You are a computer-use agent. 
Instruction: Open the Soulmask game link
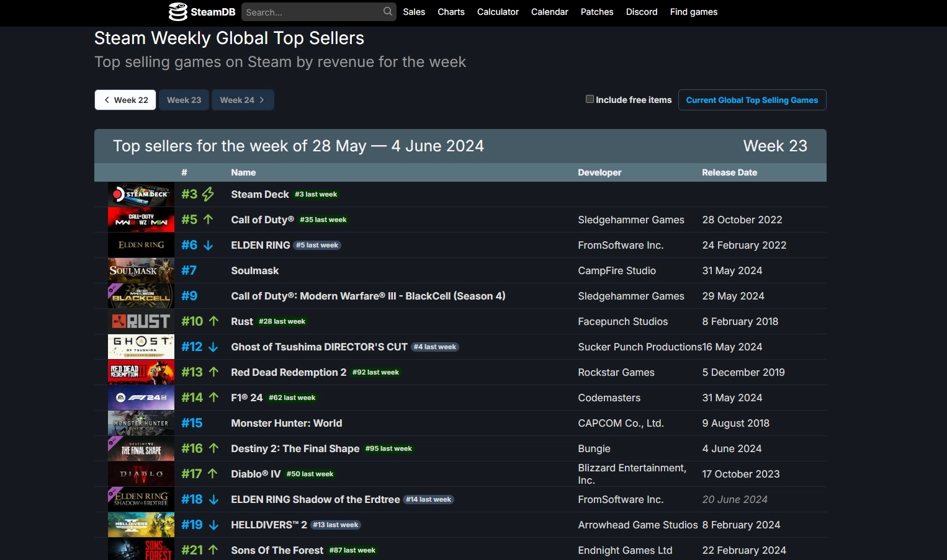coord(255,270)
